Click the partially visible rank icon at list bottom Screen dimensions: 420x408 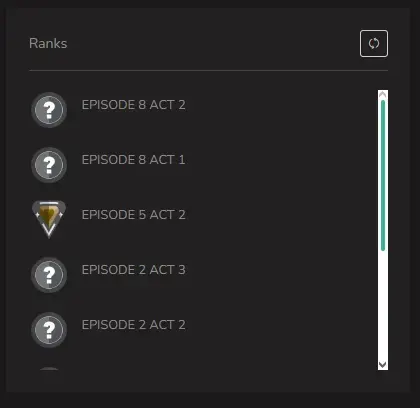(49, 368)
